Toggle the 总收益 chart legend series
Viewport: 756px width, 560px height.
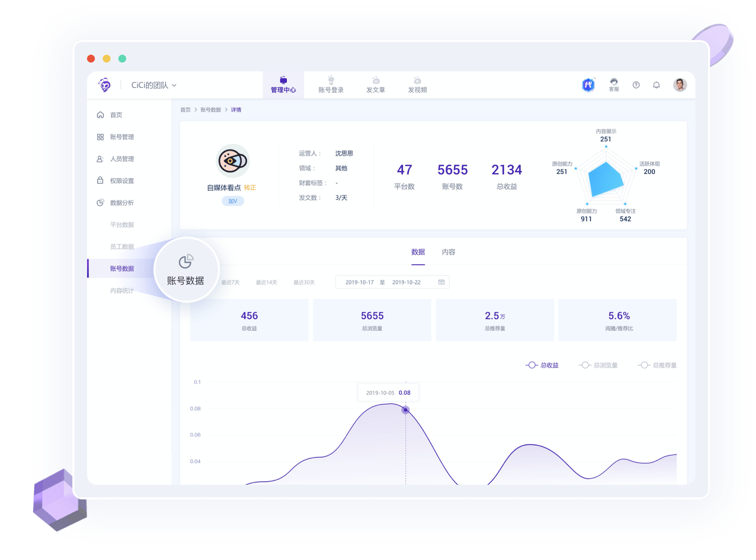point(542,365)
